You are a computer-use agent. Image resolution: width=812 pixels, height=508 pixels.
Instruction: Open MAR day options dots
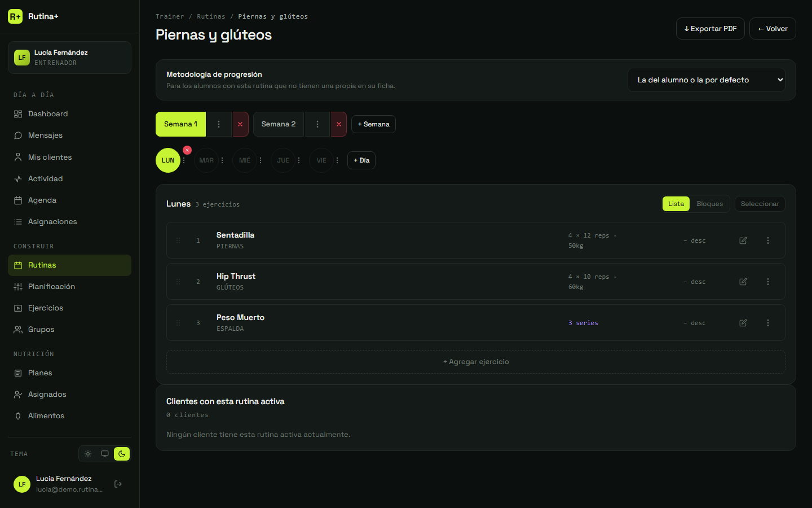[x=222, y=160]
